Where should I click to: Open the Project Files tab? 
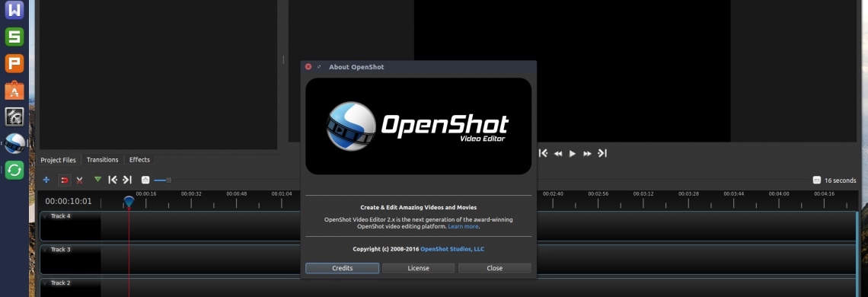pyautogui.click(x=58, y=160)
